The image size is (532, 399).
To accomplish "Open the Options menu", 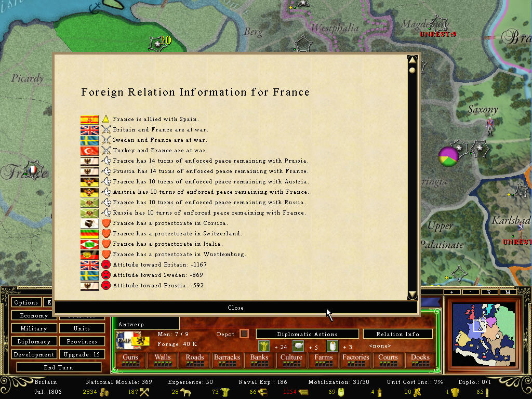I will tap(26, 302).
